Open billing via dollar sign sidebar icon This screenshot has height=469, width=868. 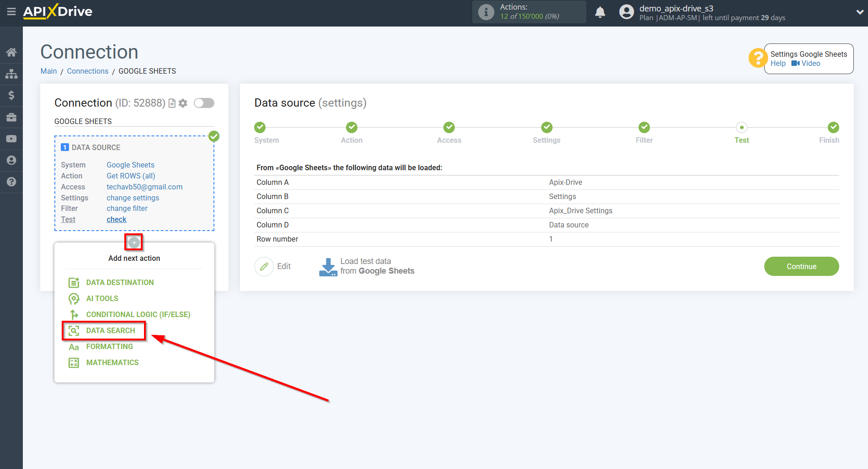[11, 95]
